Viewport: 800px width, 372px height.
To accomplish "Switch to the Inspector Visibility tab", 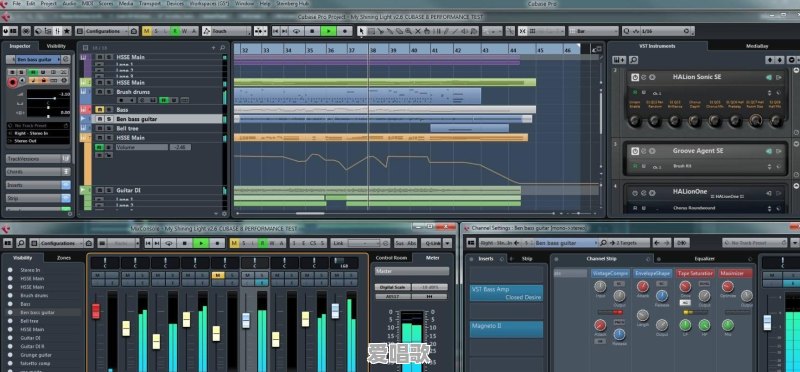I will [x=56, y=46].
